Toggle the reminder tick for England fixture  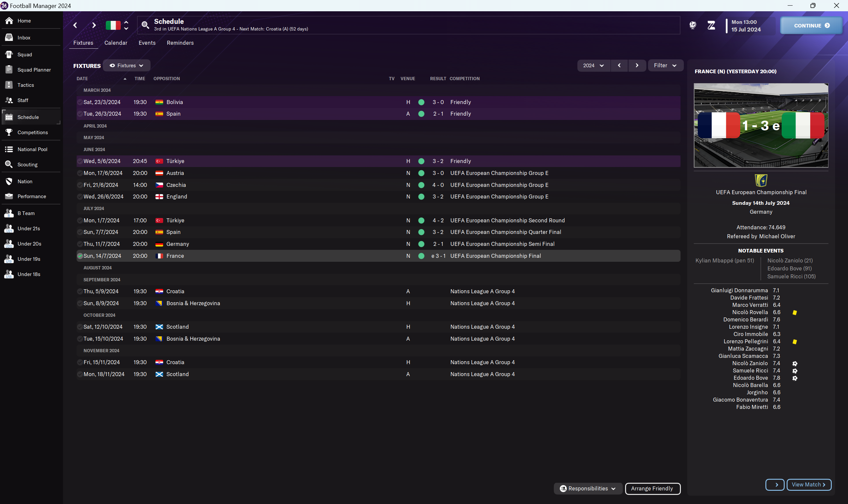coord(80,196)
